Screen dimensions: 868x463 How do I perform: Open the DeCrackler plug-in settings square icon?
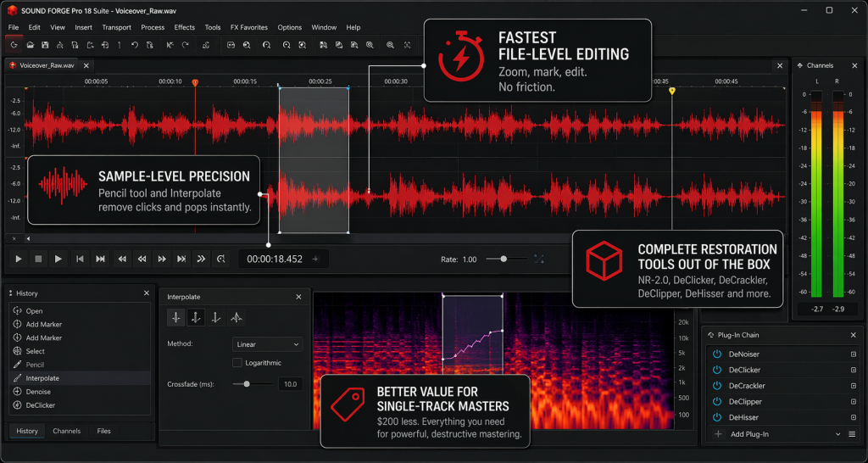853,386
